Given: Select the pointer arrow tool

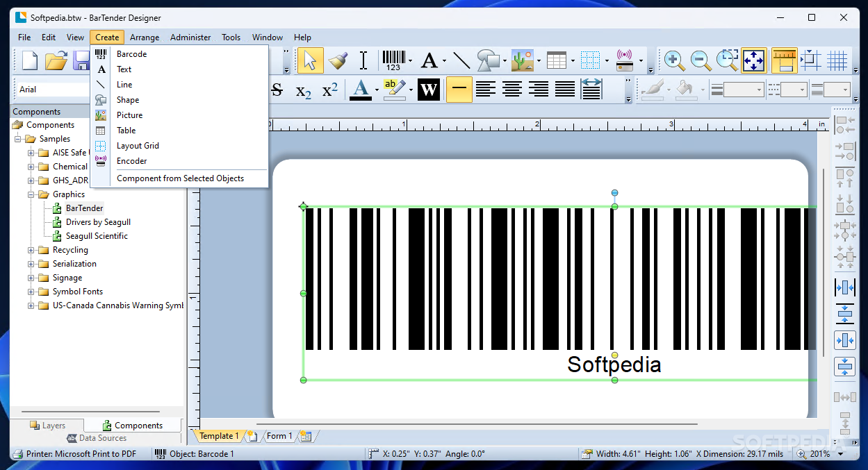Looking at the screenshot, I should (x=310, y=60).
